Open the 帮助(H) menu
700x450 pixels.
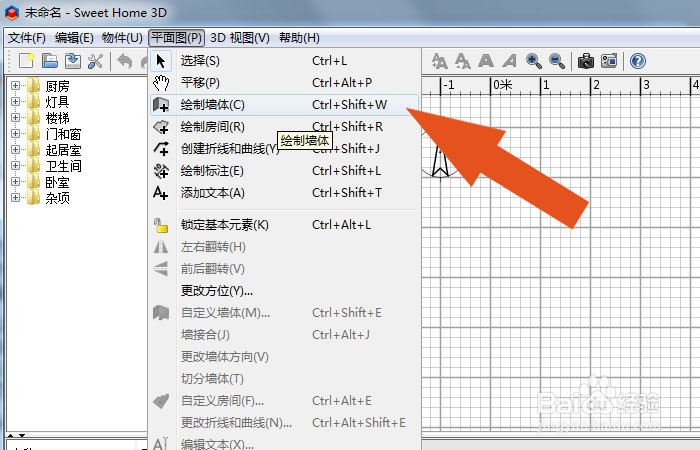[x=299, y=38]
